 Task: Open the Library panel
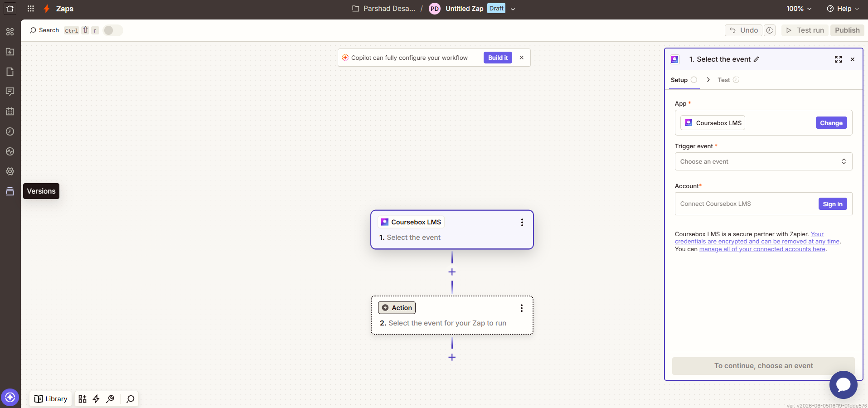tap(51, 399)
